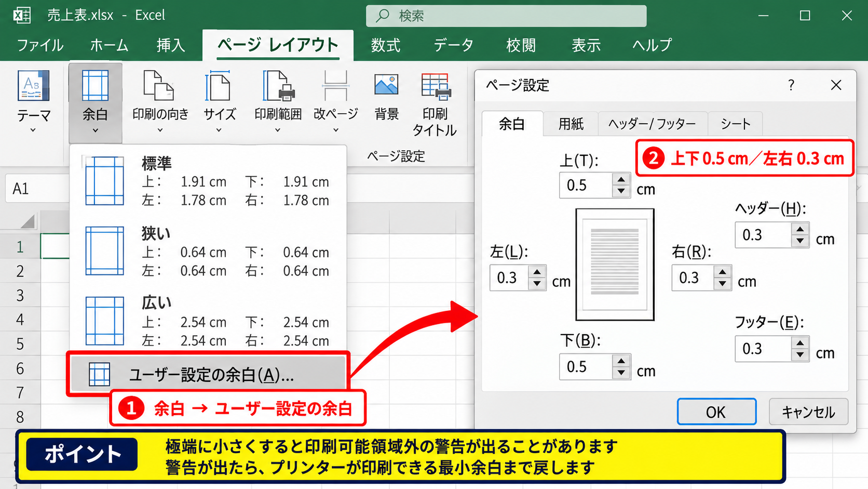868x489 pixels.
Task: Switch to the ヘルプ ribbon tab
Action: 652,45
